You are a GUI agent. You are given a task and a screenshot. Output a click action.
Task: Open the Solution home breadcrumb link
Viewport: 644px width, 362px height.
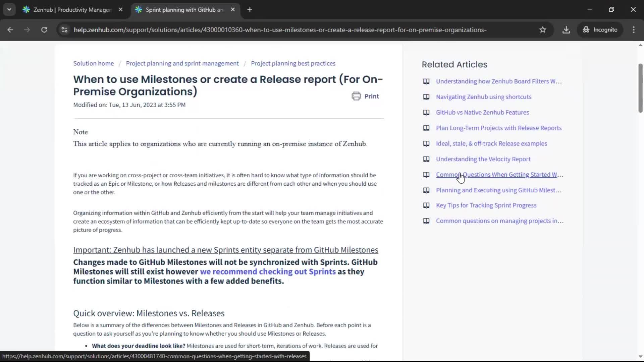(93, 63)
